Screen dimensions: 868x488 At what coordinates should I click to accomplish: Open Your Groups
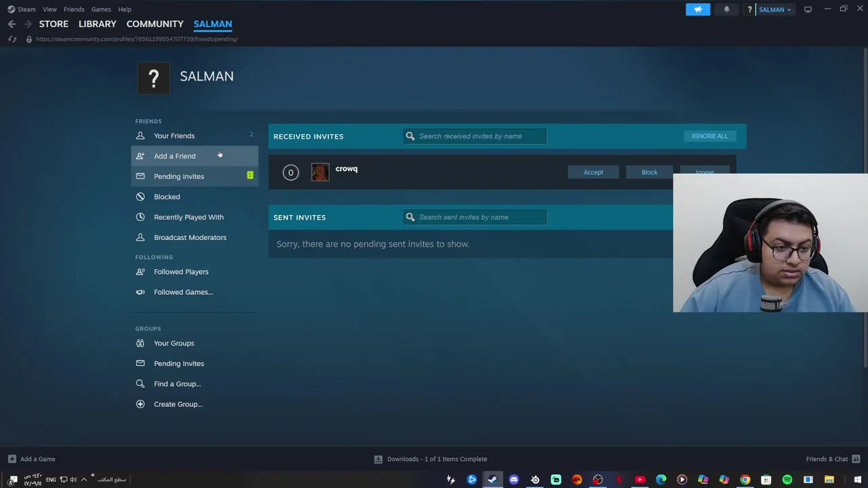(x=195, y=343)
